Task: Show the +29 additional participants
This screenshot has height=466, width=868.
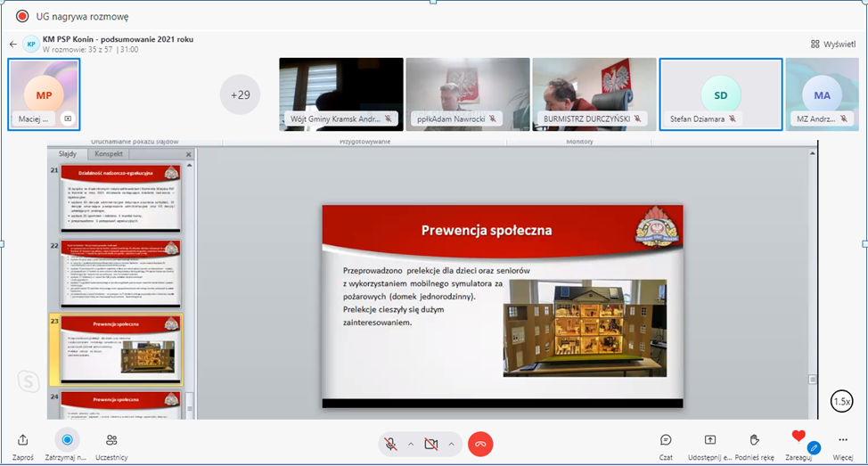Action: point(240,94)
